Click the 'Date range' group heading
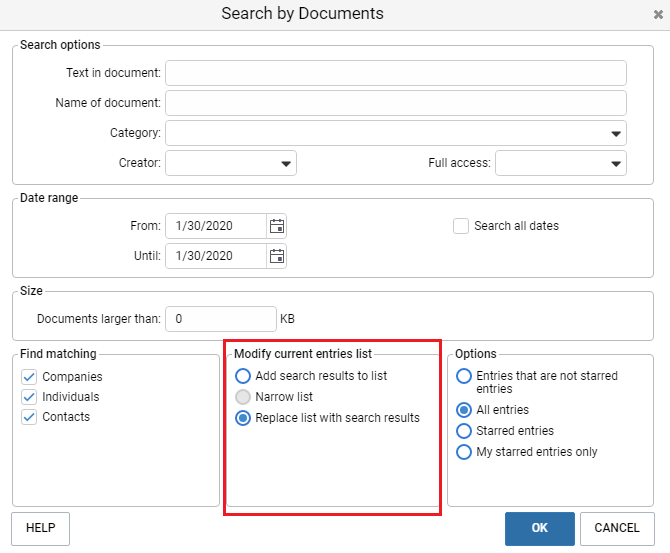This screenshot has height=553, width=670. 49,198
